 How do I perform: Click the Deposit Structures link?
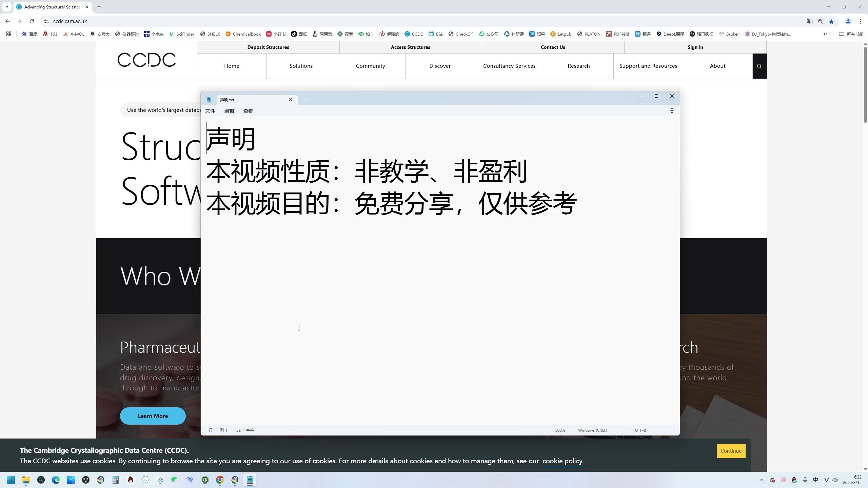coord(268,47)
